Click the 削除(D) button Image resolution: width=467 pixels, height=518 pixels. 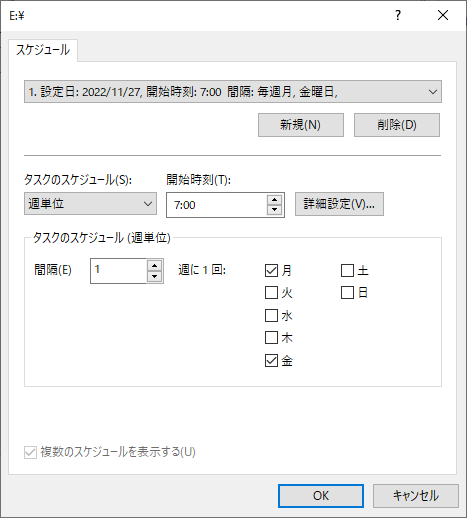click(397, 125)
